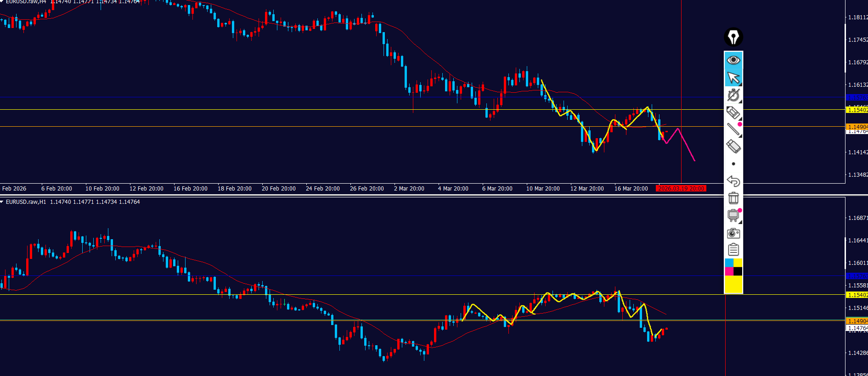Expand the EURUSD.raw,H1 chart title arrow

coord(2,202)
